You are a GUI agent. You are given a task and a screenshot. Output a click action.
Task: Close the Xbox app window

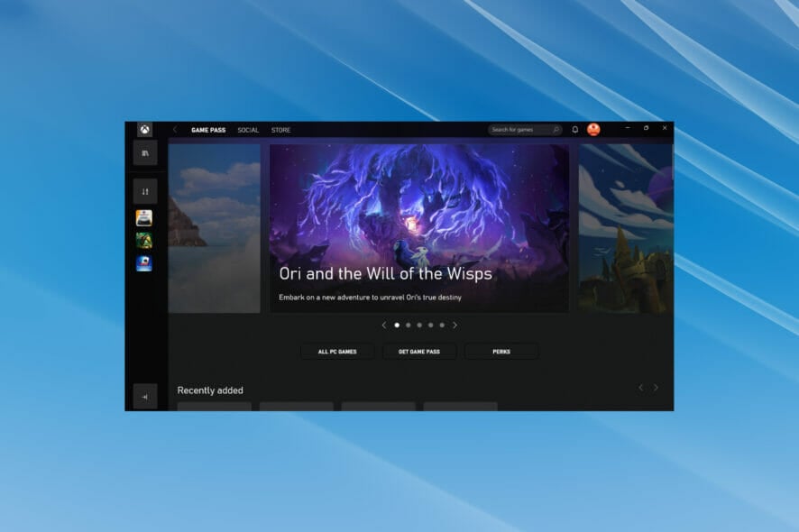click(x=665, y=128)
